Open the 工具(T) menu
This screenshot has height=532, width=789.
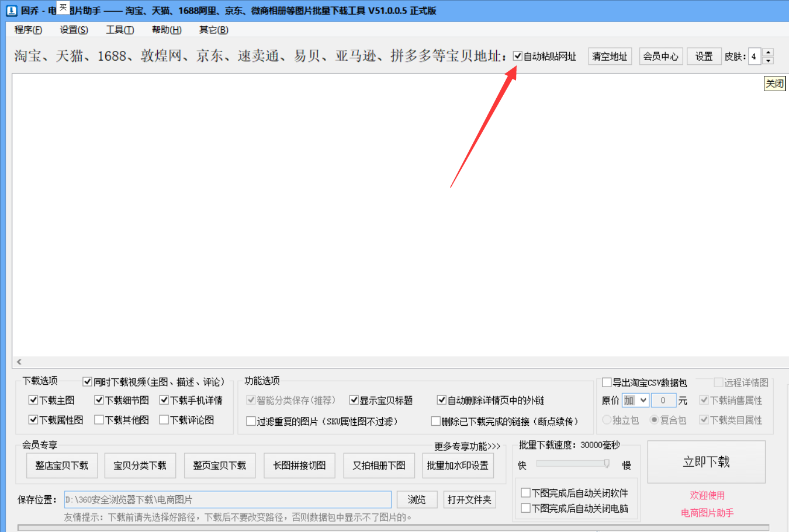coord(120,30)
